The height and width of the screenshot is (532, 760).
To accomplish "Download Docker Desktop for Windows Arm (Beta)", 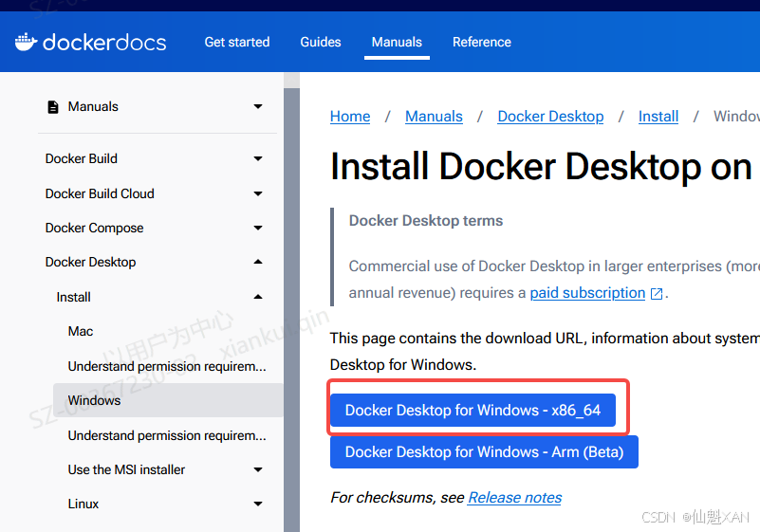I will coord(484,452).
